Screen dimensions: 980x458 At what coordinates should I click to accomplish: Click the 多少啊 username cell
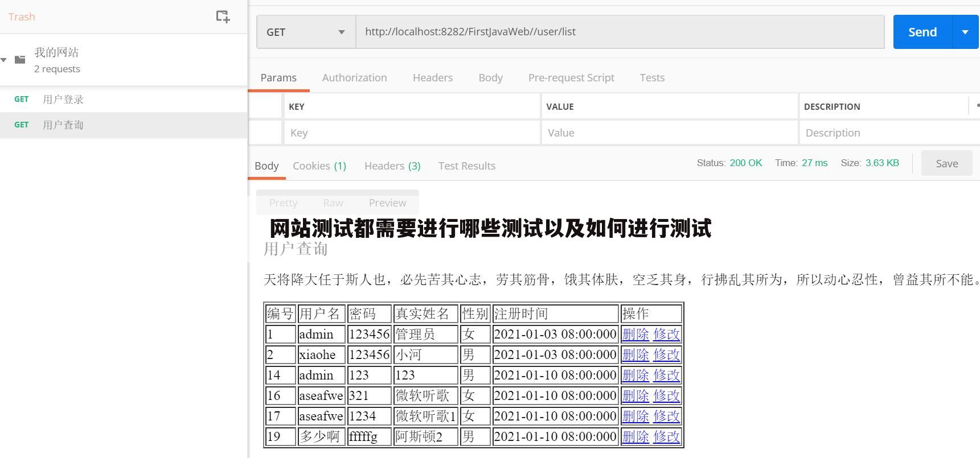coord(321,436)
